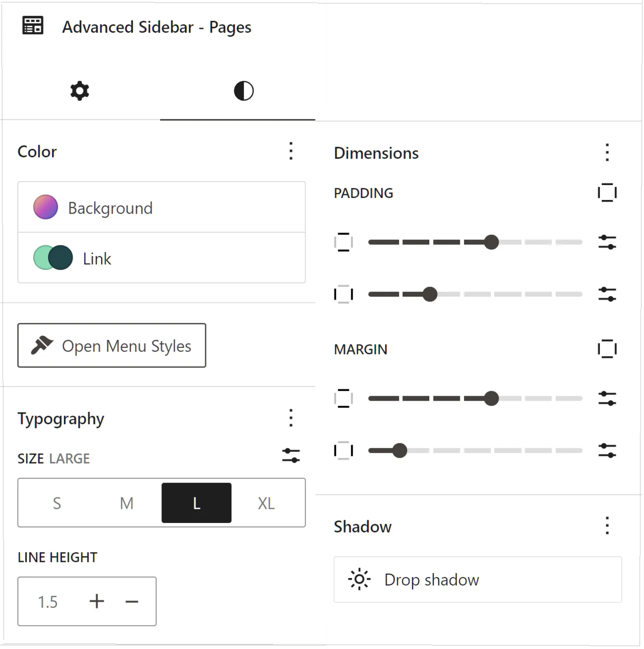Toggle the side selector beside first margin slider
This screenshot has width=644, height=649.
click(343, 399)
